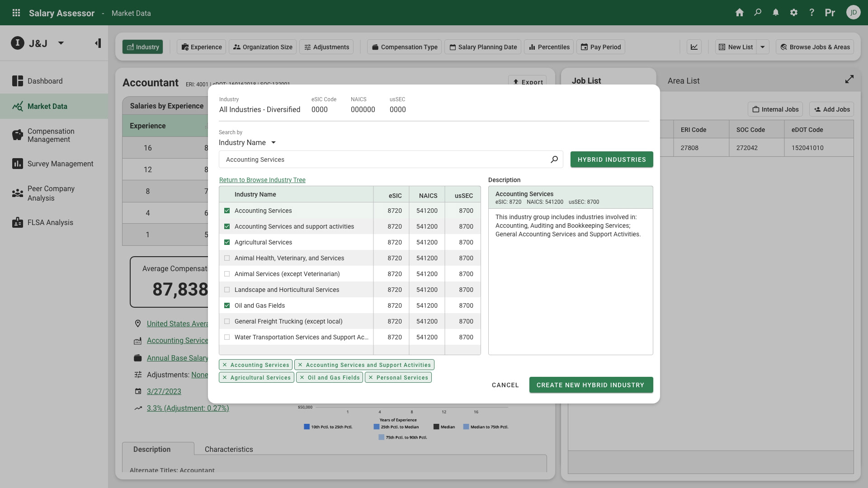Screen dimensions: 868x488
Task: Expand Job List panel with arrows icon
Action: coord(849,80)
